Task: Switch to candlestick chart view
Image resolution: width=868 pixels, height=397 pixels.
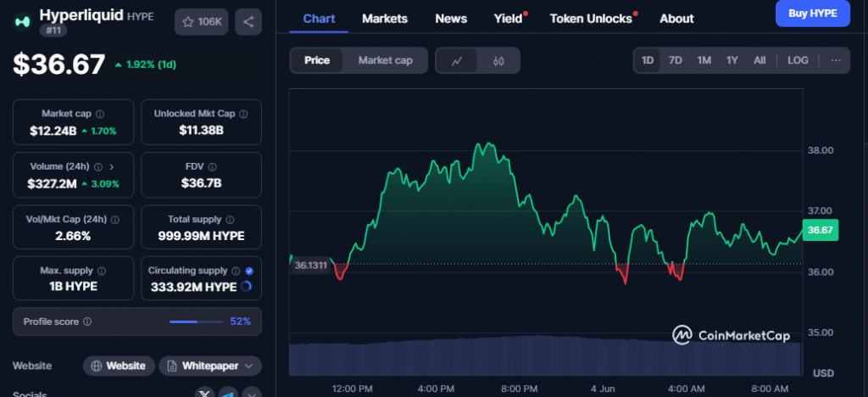Action: coord(498,61)
